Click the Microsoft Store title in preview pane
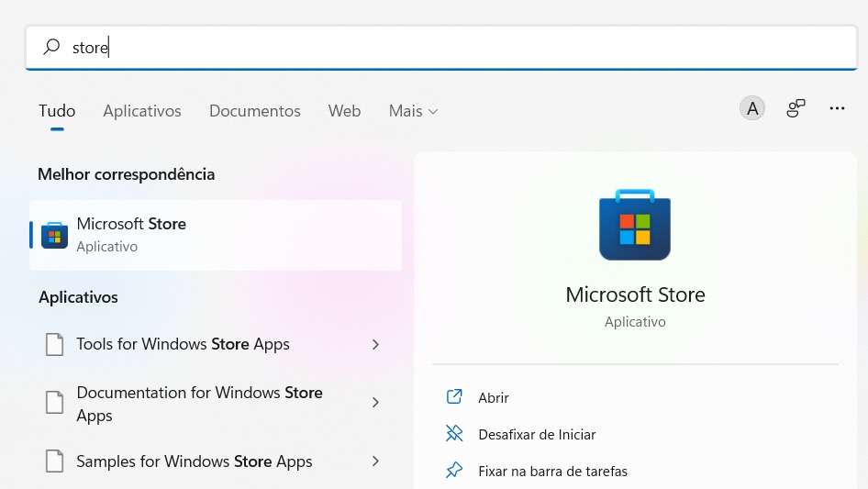This screenshot has height=489, width=868. 635,295
